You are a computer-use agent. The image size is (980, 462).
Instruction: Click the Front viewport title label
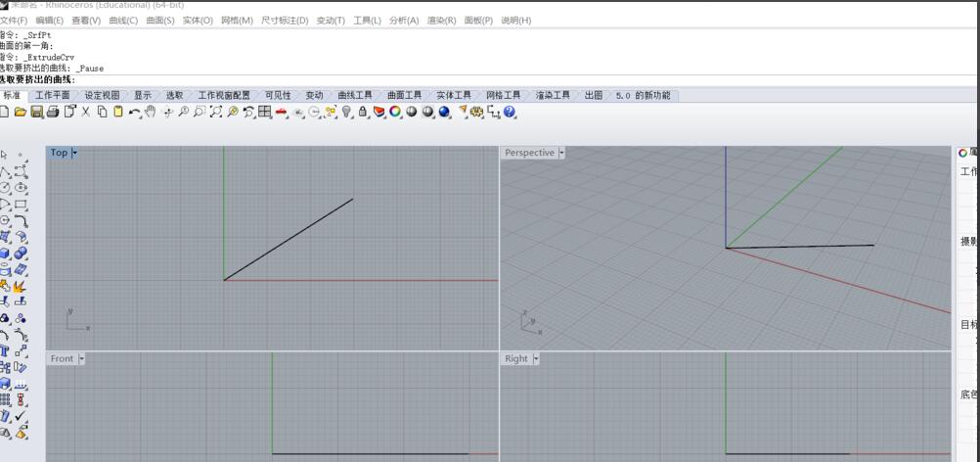[x=62, y=359]
